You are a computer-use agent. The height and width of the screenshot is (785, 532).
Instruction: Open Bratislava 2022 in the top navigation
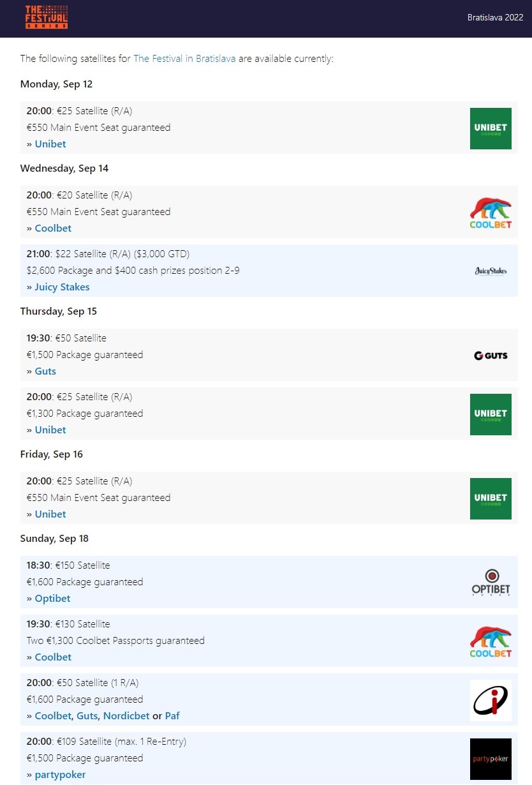[x=495, y=18]
